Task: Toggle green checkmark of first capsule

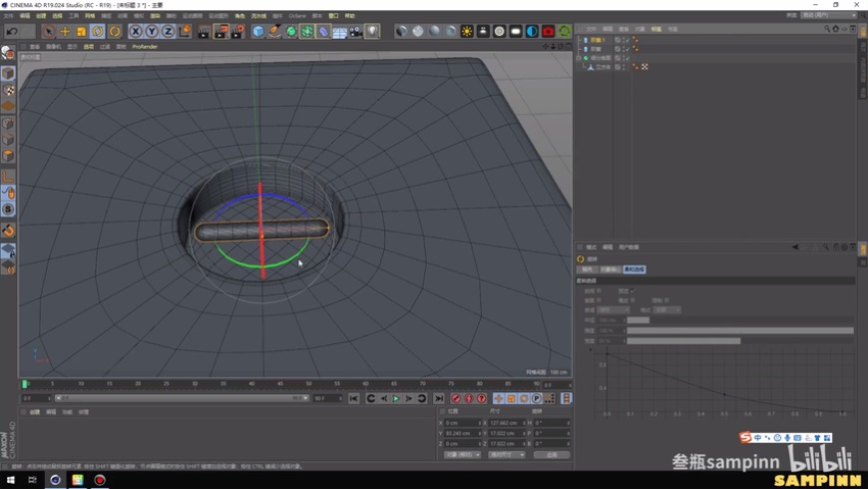Action: (x=627, y=40)
